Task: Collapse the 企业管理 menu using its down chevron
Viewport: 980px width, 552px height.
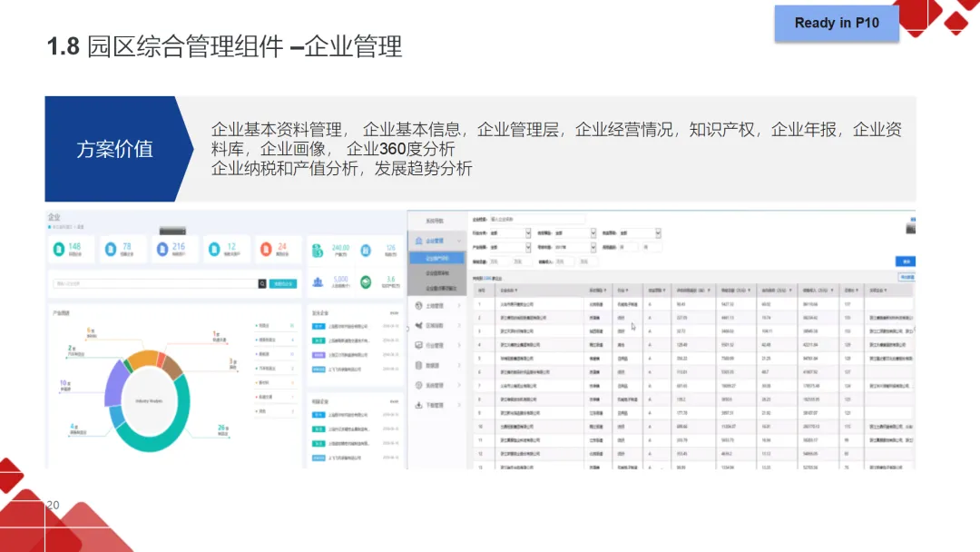Action: (x=459, y=241)
